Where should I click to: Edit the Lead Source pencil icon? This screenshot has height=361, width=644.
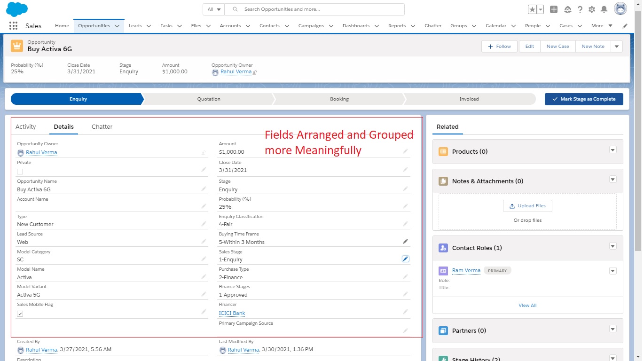(x=204, y=242)
